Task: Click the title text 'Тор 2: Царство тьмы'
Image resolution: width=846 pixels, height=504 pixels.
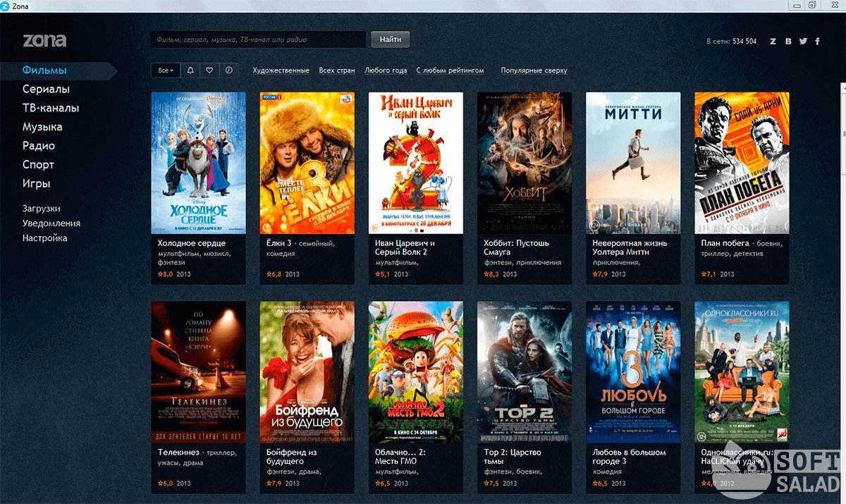Action: [x=513, y=457]
